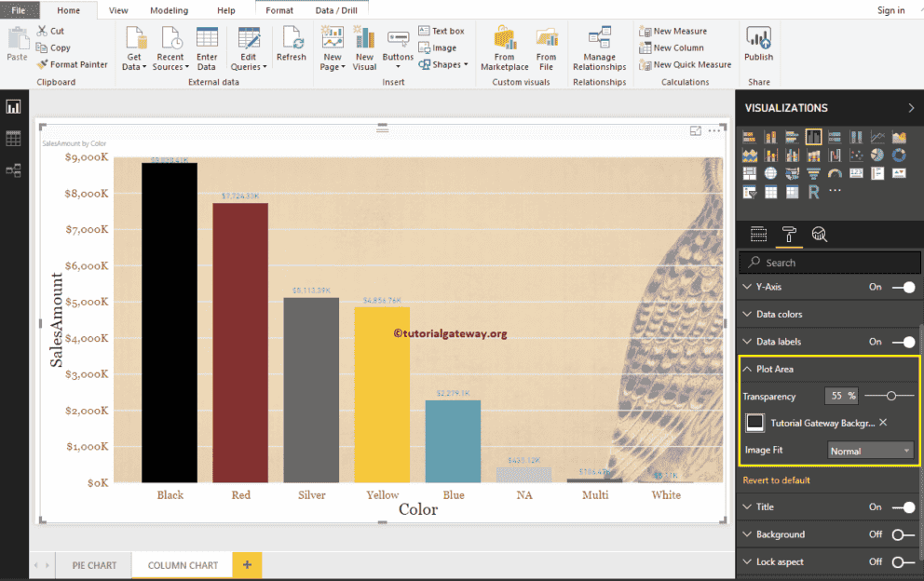Click the Transparency percentage input box

click(x=841, y=396)
